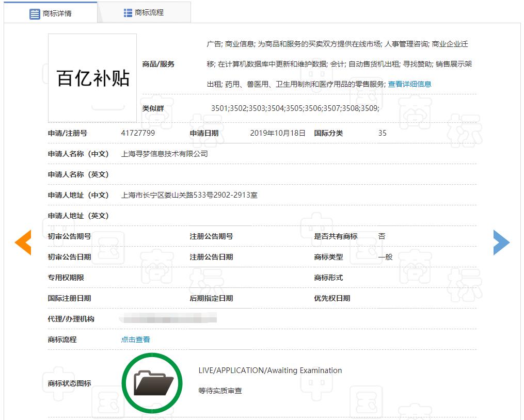
Task: Go to previous trademark with orange arrow
Action: (23, 242)
